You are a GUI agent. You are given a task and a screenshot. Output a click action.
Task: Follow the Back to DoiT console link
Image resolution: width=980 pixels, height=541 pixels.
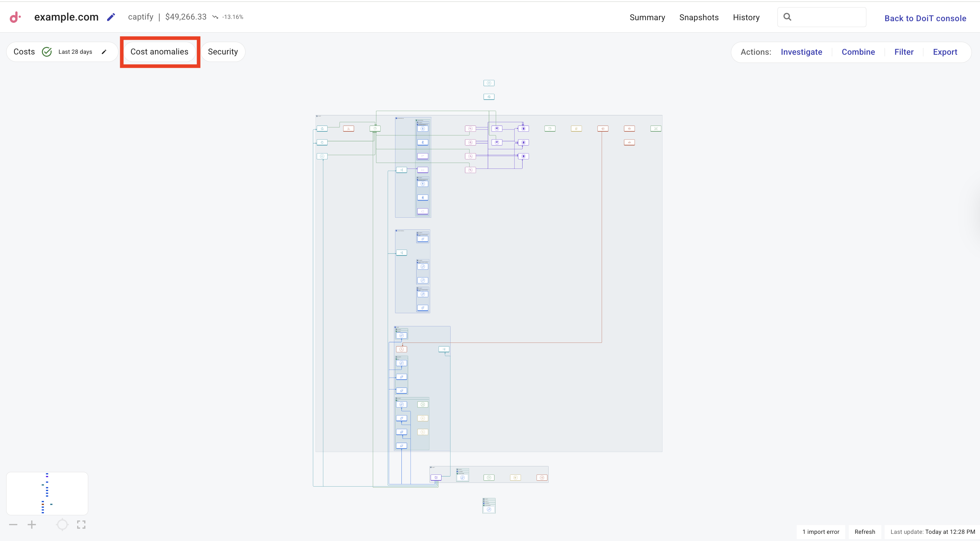pos(925,18)
